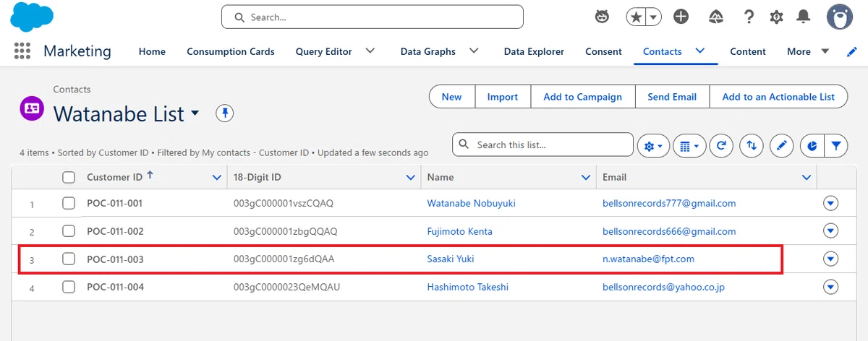Viewport: 868px width, 341px height.
Task: Open contact link Watanabe Nobuyuki
Action: pos(471,204)
